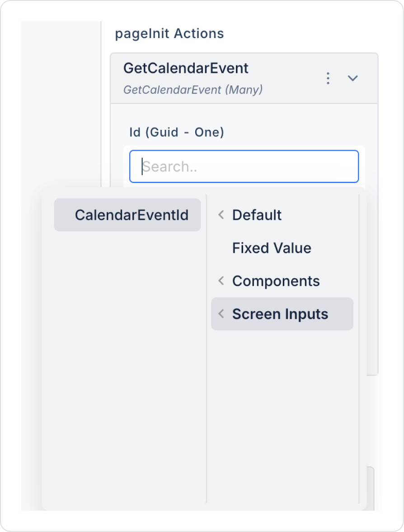Select the highlighted Screen Inputs entry
404x532 pixels.
coord(280,314)
